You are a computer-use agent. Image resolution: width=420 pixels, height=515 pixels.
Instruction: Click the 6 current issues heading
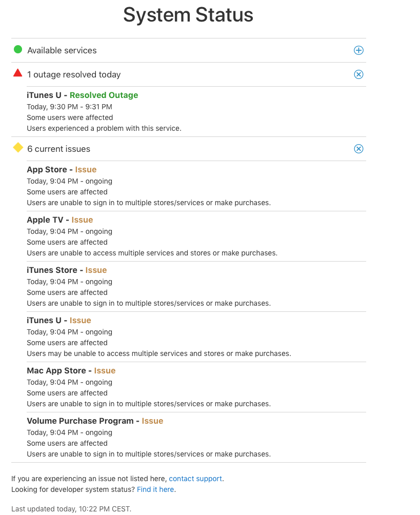[x=58, y=149]
